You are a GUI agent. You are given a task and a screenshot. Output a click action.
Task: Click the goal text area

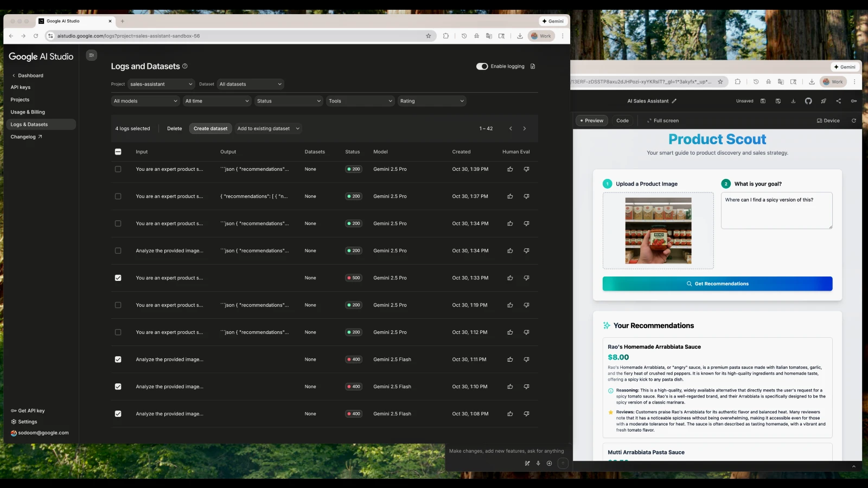[x=776, y=210]
